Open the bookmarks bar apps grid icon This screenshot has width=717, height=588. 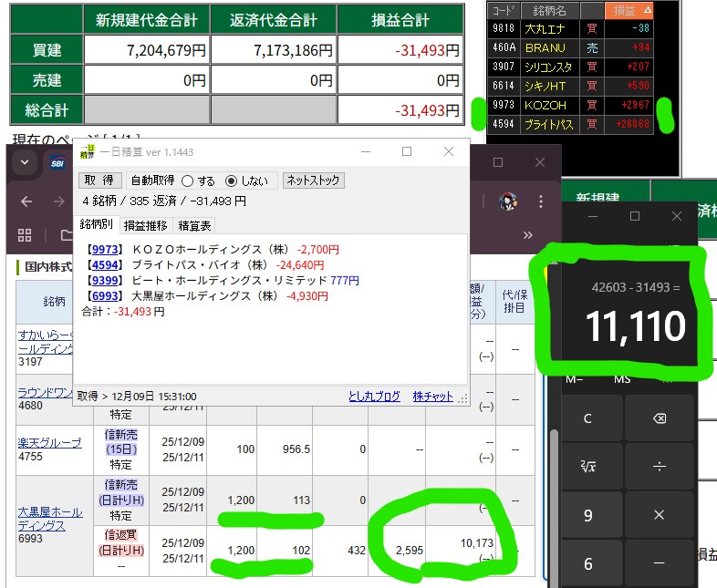coord(25,235)
